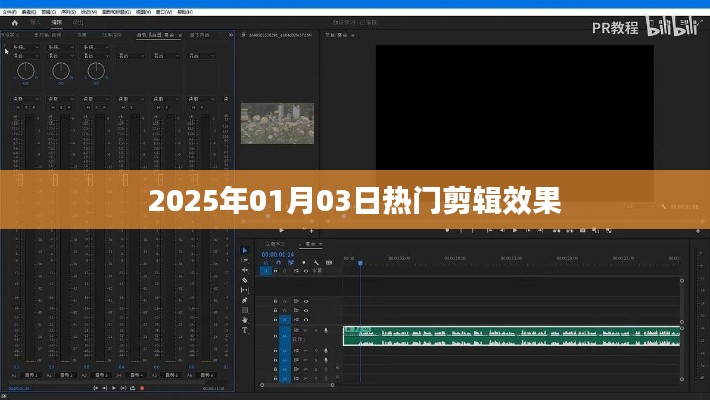Screen dimensions: 710x400
Task: Toggle the lock on the top video track
Action: (x=275, y=301)
